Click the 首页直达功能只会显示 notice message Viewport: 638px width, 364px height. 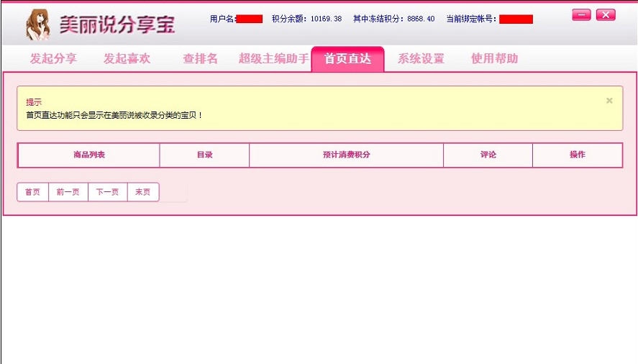tap(114, 115)
